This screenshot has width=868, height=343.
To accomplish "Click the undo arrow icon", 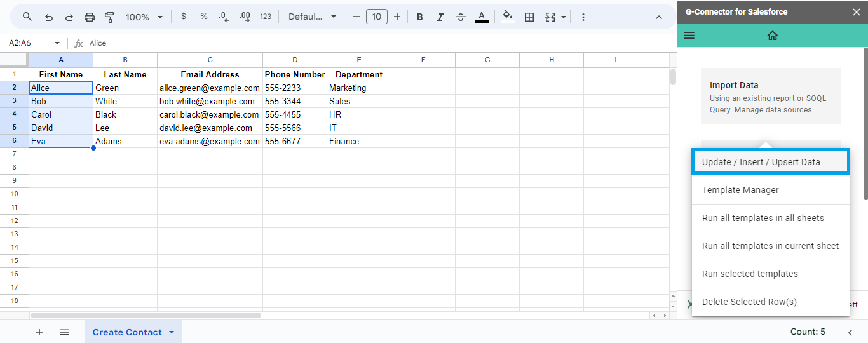I will click(49, 17).
